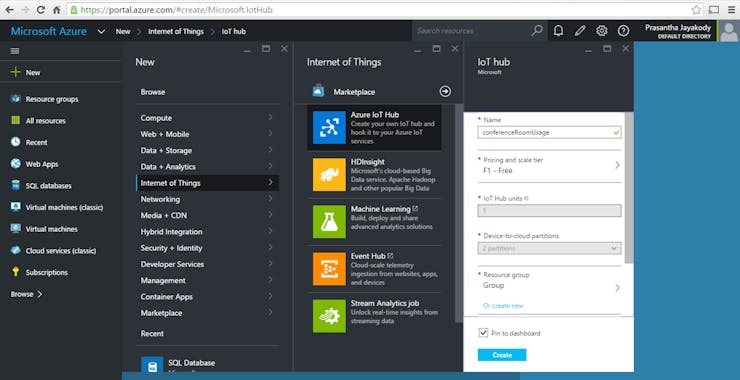The height and width of the screenshot is (380, 740).
Task: Expand sidebar Browse chevron
Action: [x=40, y=294]
